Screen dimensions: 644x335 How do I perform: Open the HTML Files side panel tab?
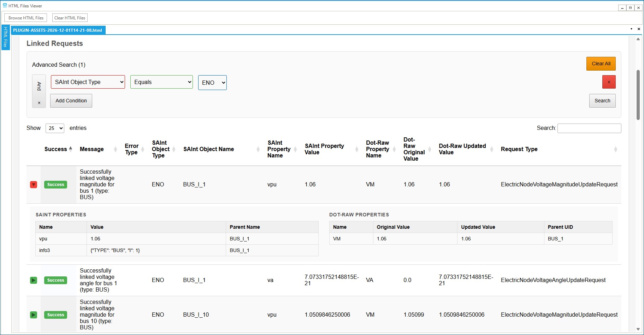tap(5, 37)
